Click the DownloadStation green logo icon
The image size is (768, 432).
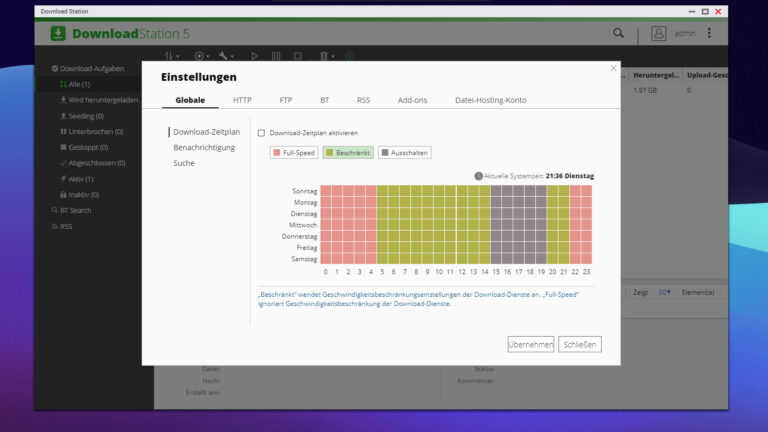58,33
